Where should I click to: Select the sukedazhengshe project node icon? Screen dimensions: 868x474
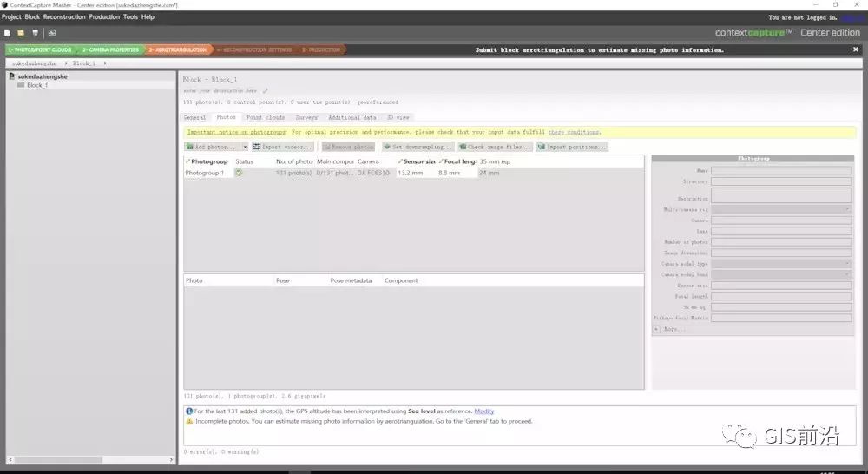pos(13,76)
